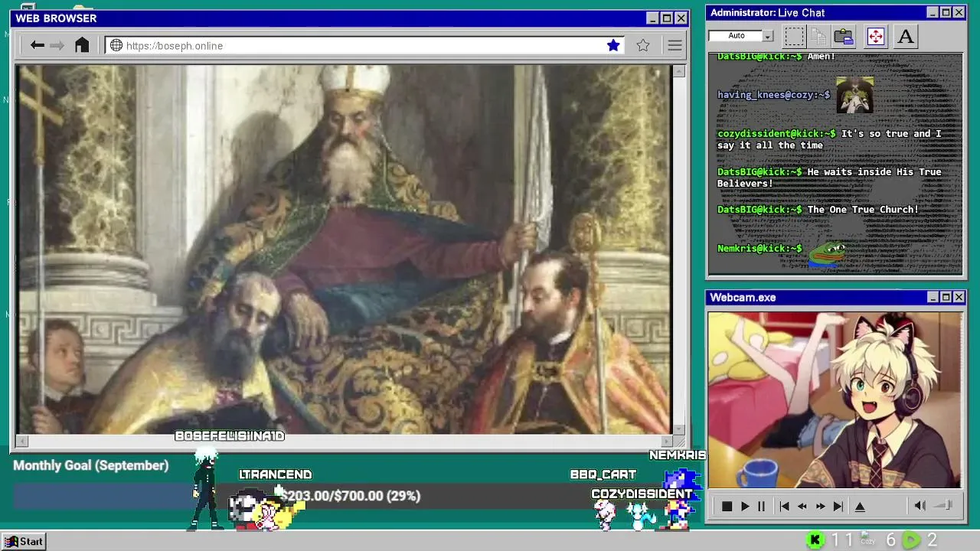Viewport: 980px width, 551px height.
Task: Click the globe icon in address bar
Action: click(116, 46)
